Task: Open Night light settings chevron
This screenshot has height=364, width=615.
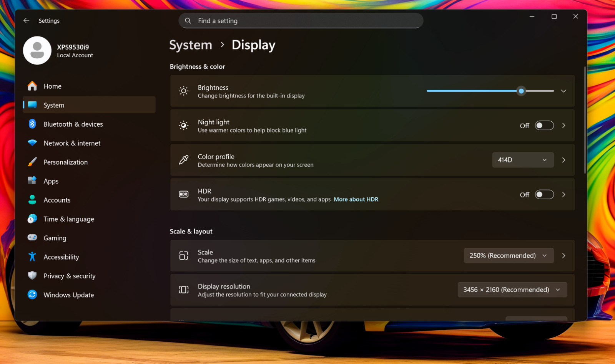Action: pyautogui.click(x=563, y=126)
